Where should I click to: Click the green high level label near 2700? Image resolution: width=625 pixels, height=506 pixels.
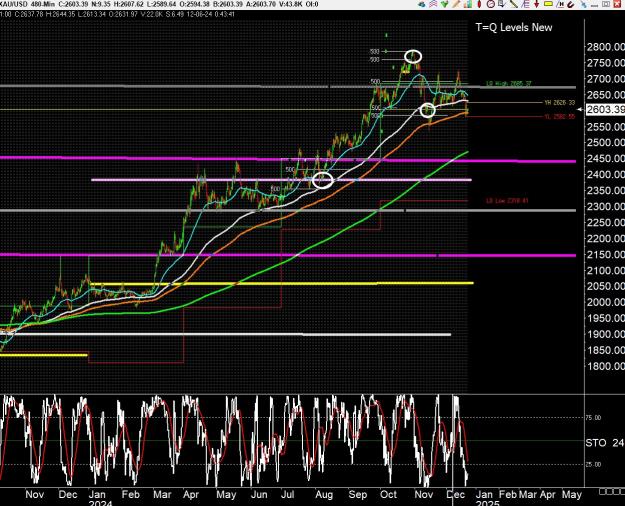(509, 83)
